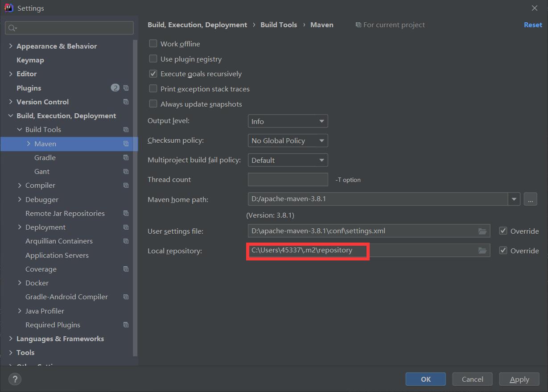Expand the Java Profiler node

click(x=20, y=311)
